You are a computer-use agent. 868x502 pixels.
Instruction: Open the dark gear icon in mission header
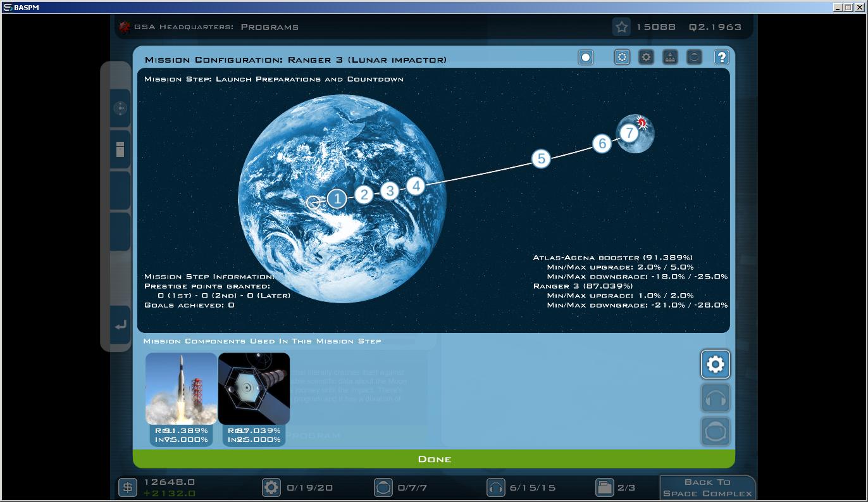[646, 58]
